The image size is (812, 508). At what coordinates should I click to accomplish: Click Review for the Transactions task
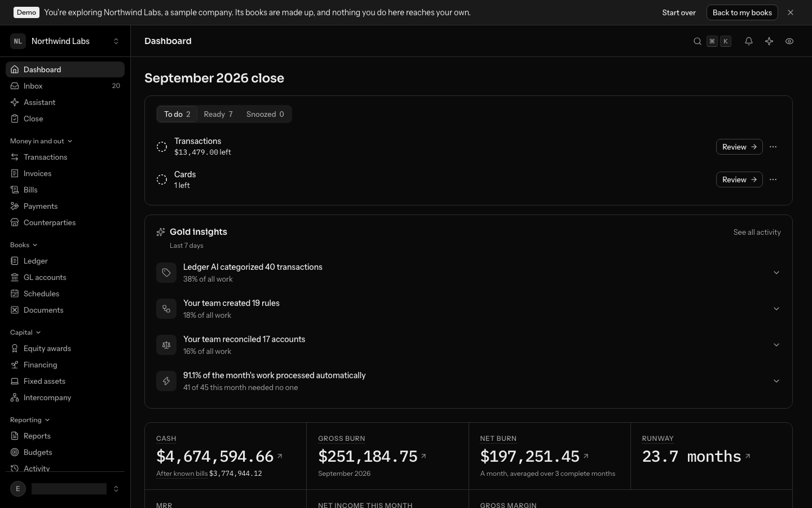[x=739, y=147]
